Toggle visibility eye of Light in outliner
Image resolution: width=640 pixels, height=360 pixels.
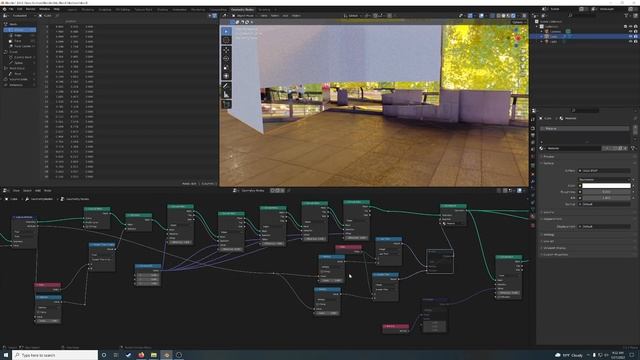[x=631, y=41]
